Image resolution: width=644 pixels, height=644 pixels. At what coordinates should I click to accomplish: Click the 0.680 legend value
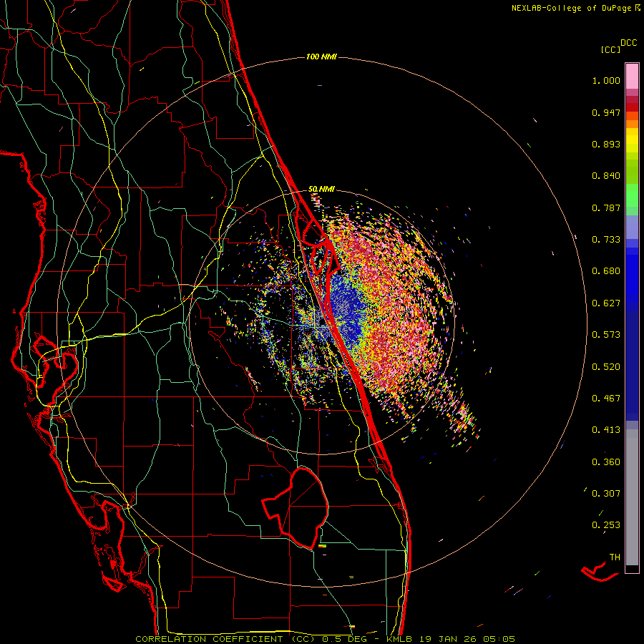pos(606,271)
